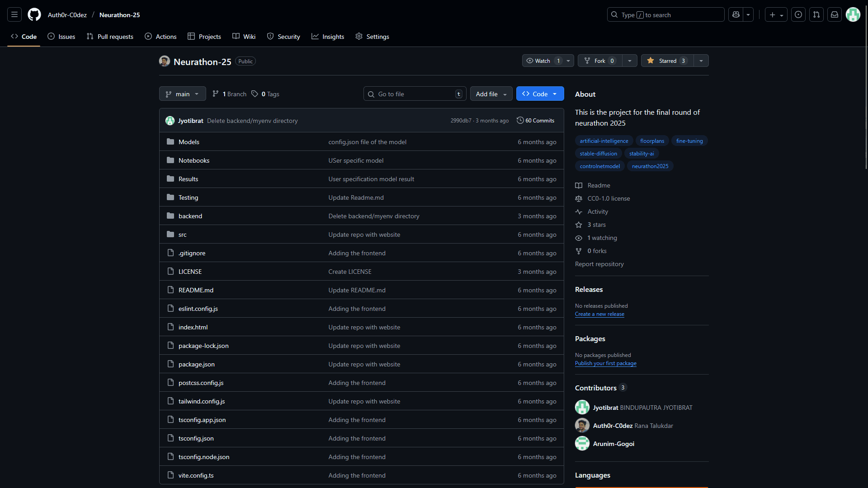
Task: Toggle Starred button to unstar repository
Action: (667, 61)
